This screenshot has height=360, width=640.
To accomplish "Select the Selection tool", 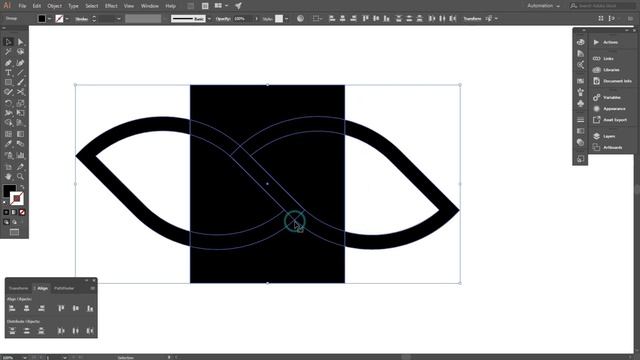I will (x=8, y=42).
